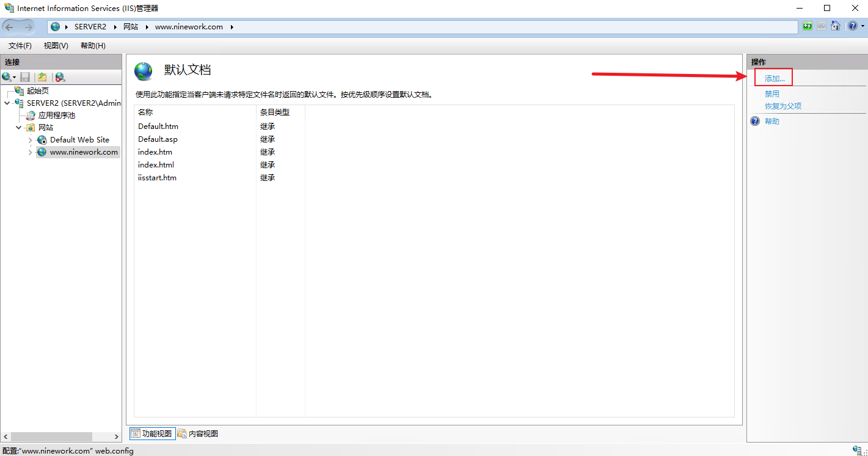Open the breadcrumb arrow after 网站
Viewport: 868px width, 456px height.
tap(147, 27)
